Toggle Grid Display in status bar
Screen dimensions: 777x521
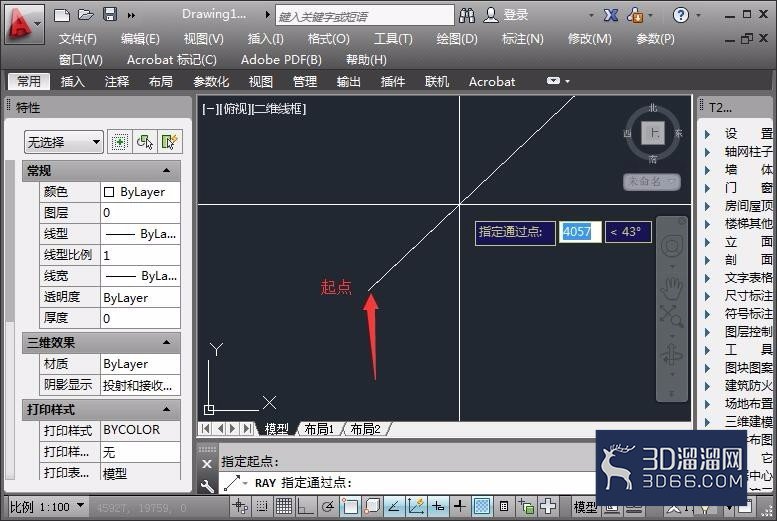(283, 506)
